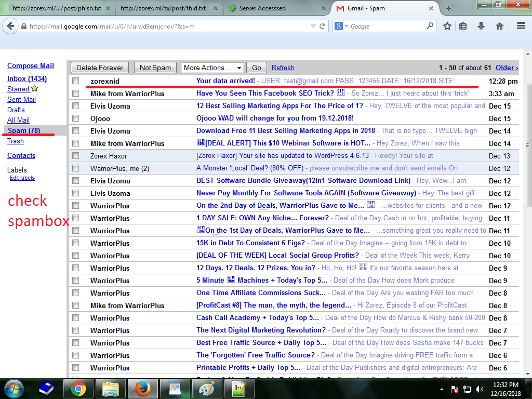The image size is (532, 399).
Task: Check the BEST Software Bundle Giveaway checkbox
Action: click(76, 180)
